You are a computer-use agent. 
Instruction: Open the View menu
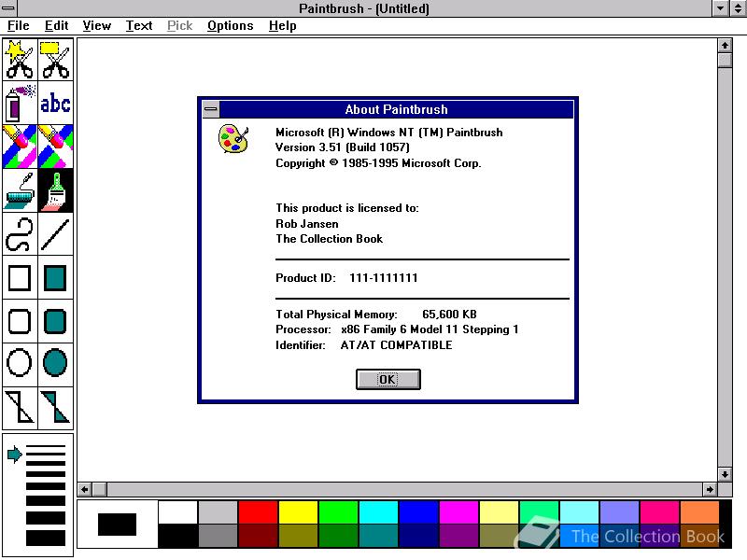tap(97, 26)
